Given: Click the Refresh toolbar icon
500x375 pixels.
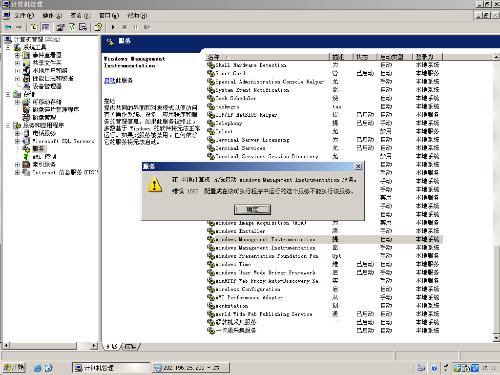Looking at the screenshot, I should pyautogui.click(x=72, y=27).
